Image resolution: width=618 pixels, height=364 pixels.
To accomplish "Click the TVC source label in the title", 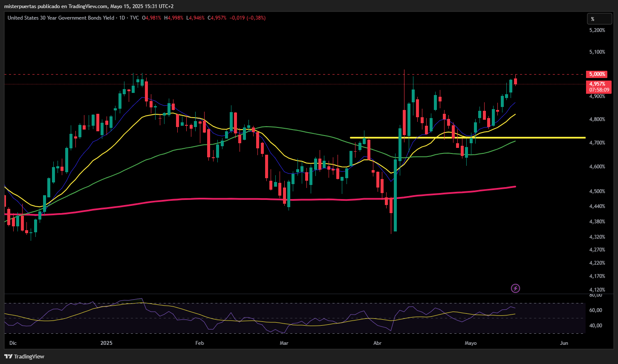I will pyautogui.click(x=134, y=18).
